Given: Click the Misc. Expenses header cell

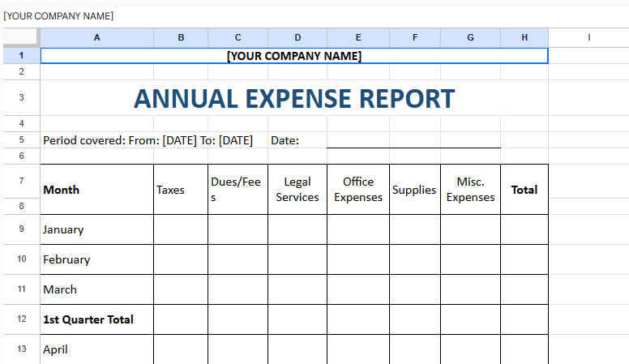Looking at the screenshot, I should click(x=470, y=190).
